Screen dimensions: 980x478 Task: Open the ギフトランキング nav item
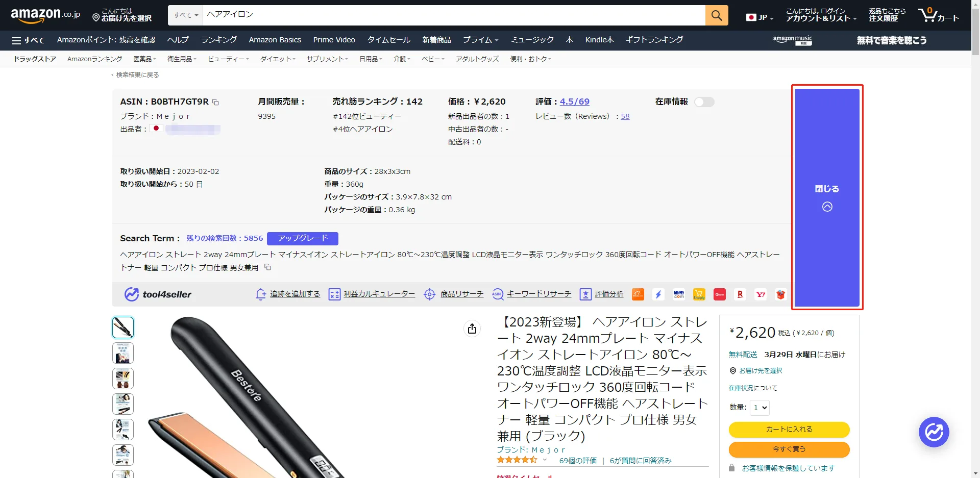(654, 40)
